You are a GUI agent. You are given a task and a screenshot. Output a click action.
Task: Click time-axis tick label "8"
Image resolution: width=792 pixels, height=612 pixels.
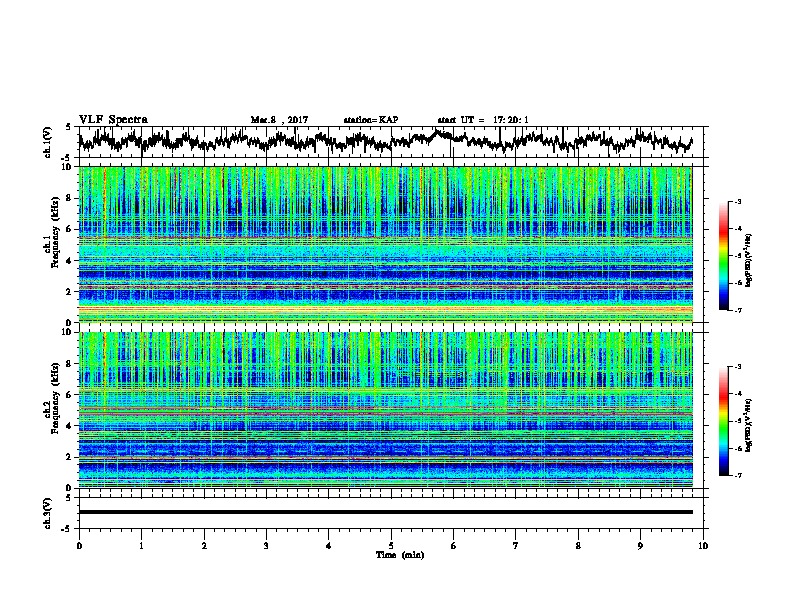[x=578, y=546]
